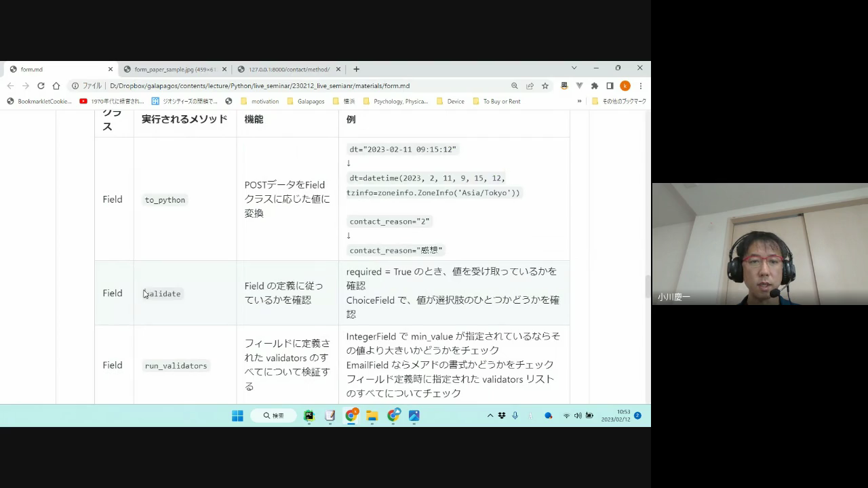
Task: Open the Chrome side panel
Action: pos(610,86)
